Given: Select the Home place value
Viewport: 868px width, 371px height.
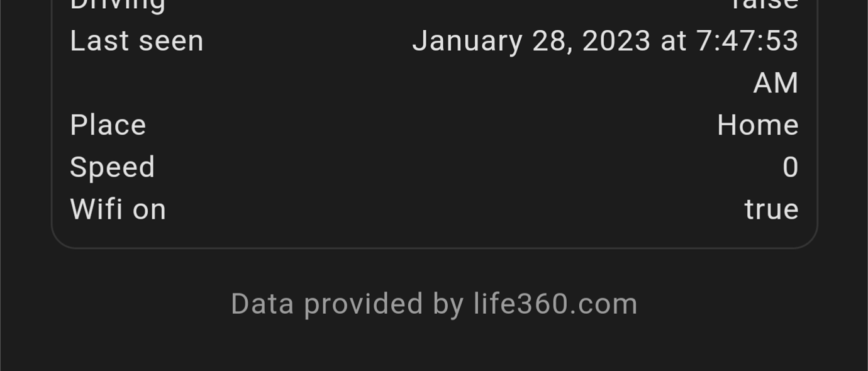Looking at the screenshot, I should click(x=759, y=125).
